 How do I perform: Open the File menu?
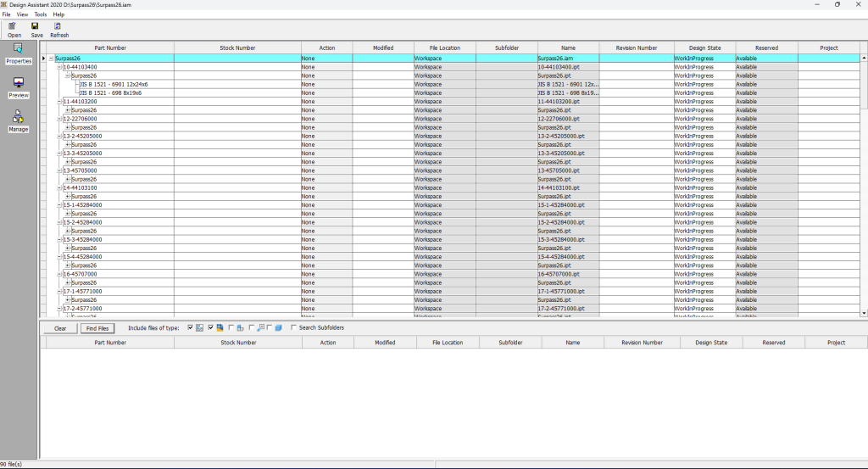tap(7, 14)
